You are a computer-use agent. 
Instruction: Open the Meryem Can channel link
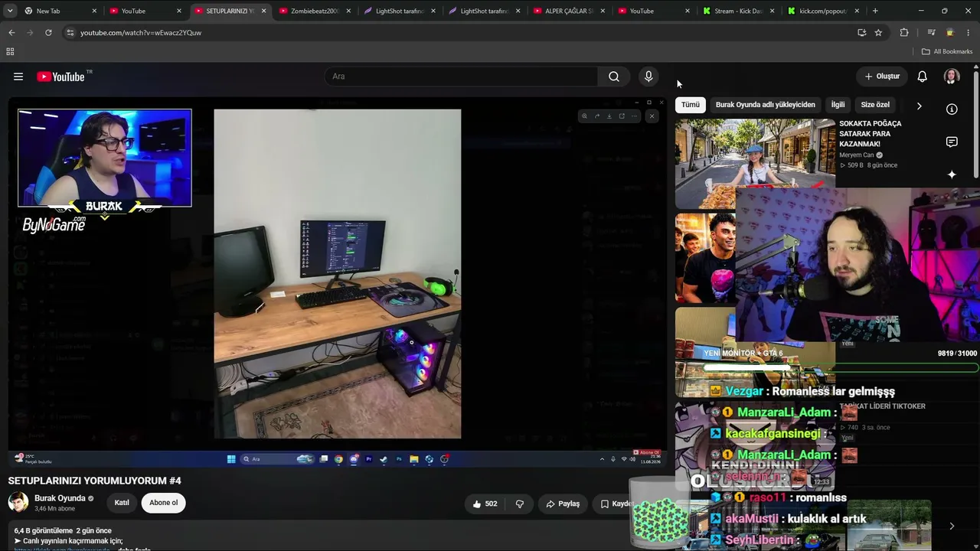tap(857, 155)
